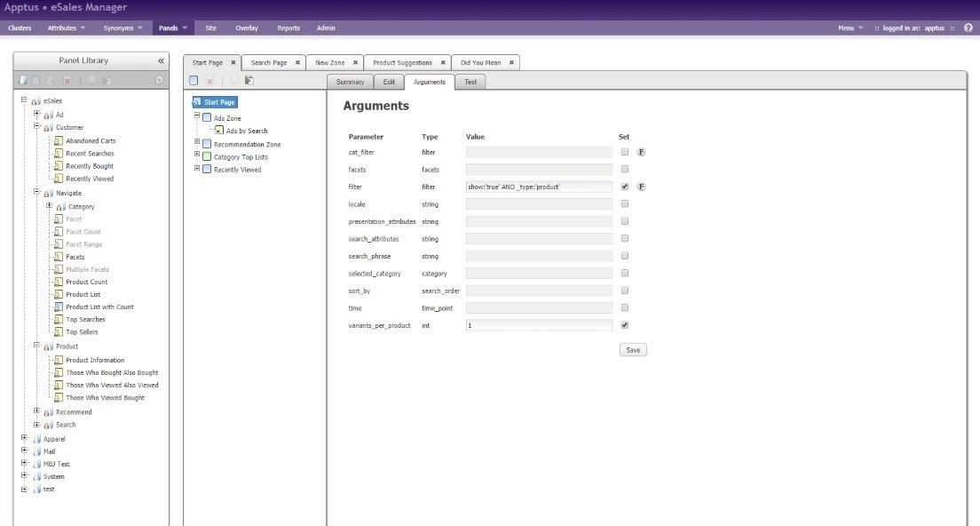Save the argument settings

(x=633, y=349)
